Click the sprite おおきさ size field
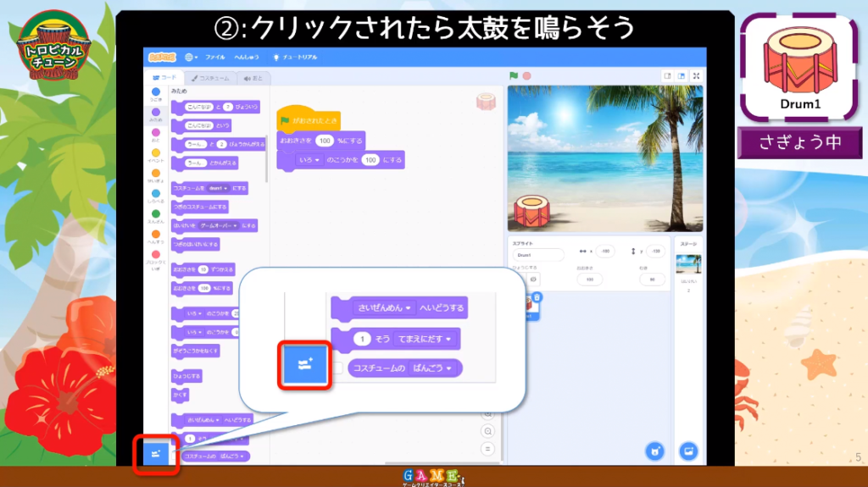Viewport: 868px width, 487px height. [x=590, y=279]
